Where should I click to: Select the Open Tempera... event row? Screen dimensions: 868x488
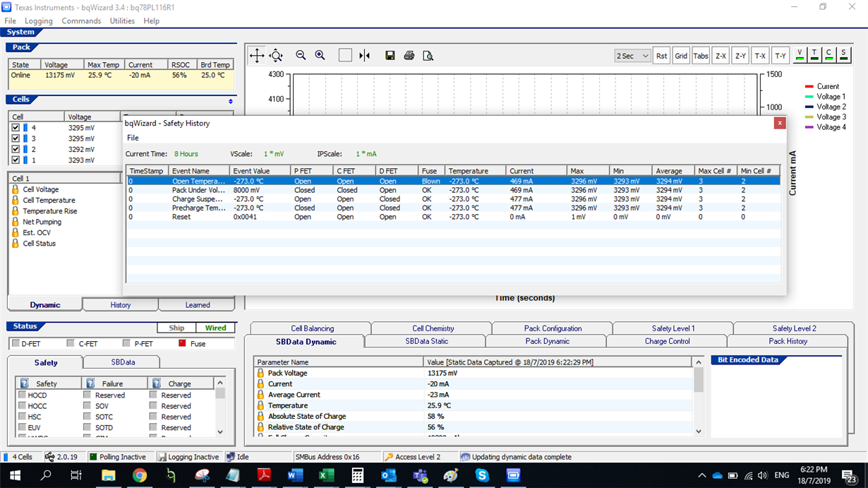pyautogui.click(x=453, y=181)
